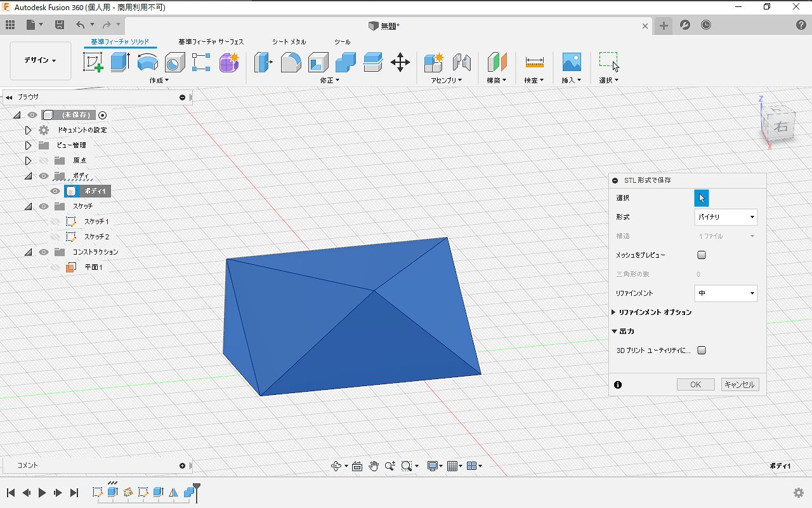Activate root component radio button
812x508 pixels.
(x=103, y=115)
